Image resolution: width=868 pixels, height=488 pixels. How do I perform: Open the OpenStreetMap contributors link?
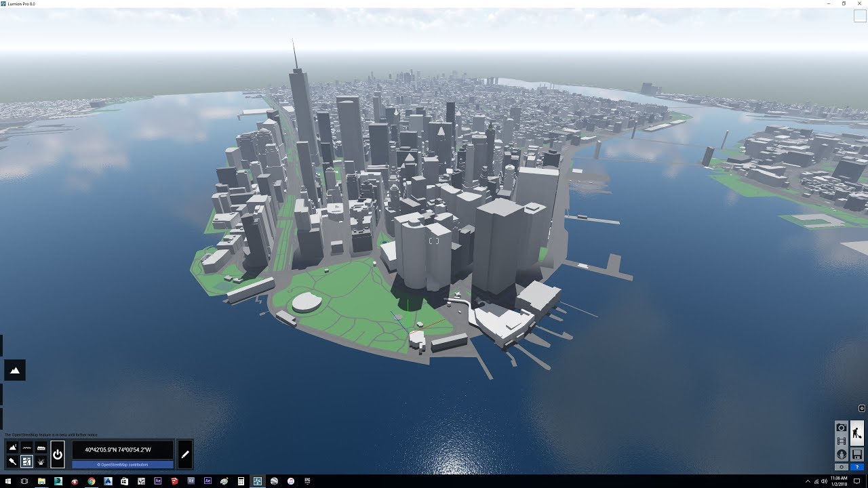[123, 465]
